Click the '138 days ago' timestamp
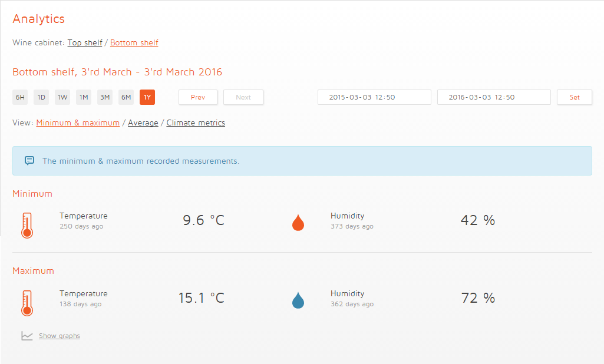 pos(81,305)
